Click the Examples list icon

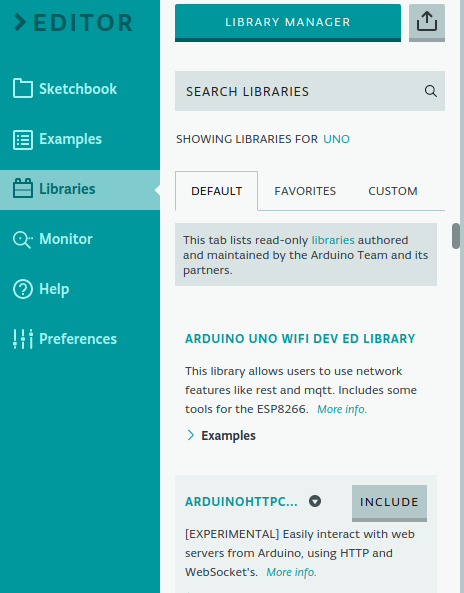click(x=22, y=140)
